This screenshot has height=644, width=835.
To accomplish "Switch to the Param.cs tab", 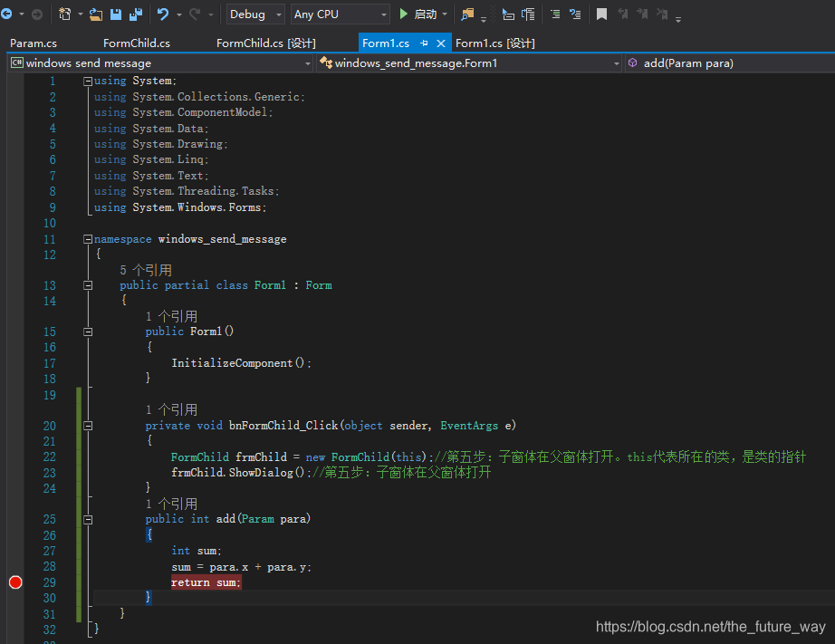I will (33, 43).
